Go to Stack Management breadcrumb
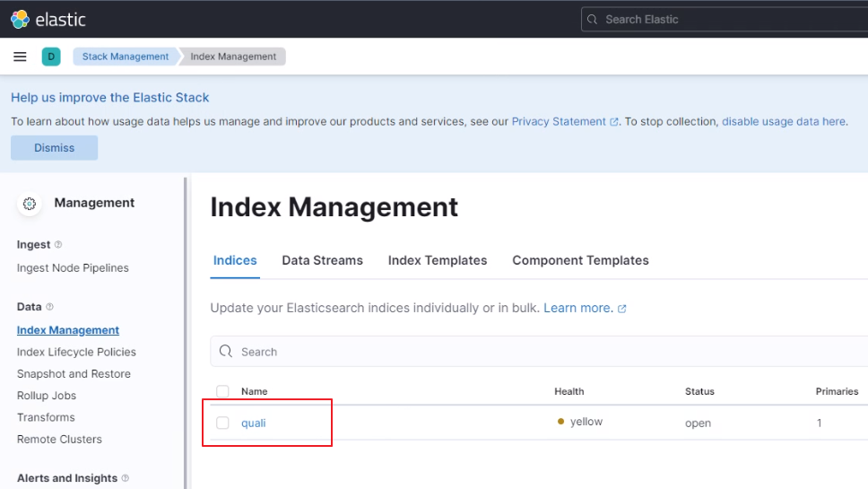868x489 pixels. [125, 57]
